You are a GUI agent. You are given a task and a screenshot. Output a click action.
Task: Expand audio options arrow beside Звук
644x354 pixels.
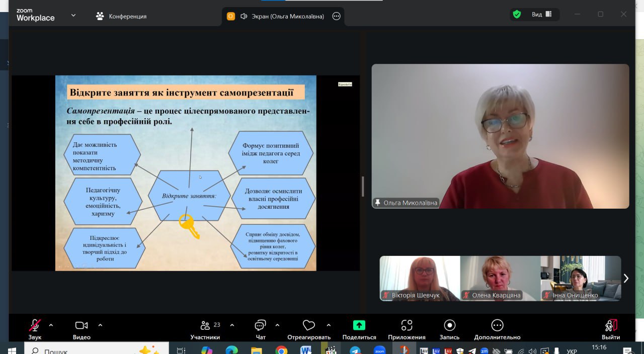coord(51,325)
